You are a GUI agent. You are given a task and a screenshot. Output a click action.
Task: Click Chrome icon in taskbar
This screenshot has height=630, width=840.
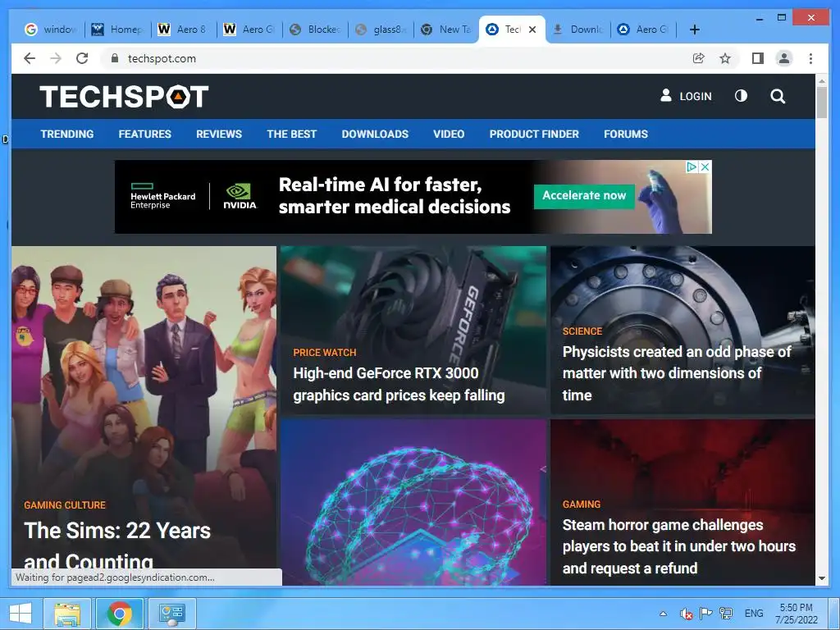click(120, 614)
